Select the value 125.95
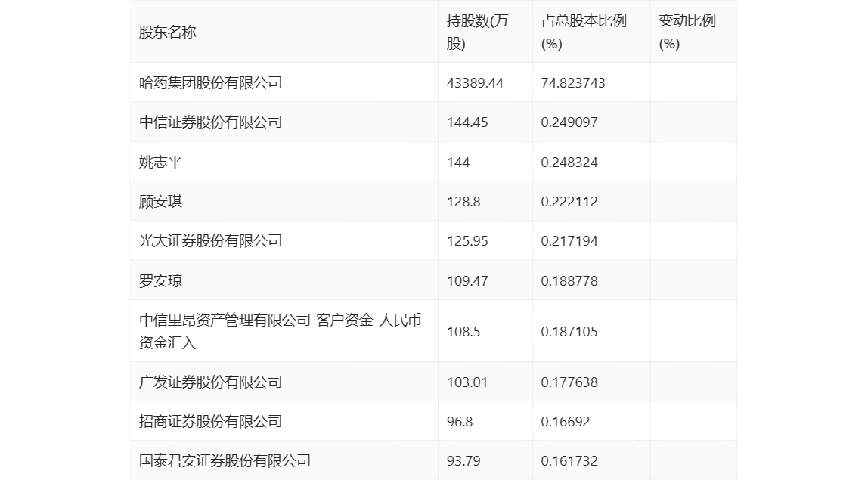This screenshot has height=480, width=868. [467, 241]
